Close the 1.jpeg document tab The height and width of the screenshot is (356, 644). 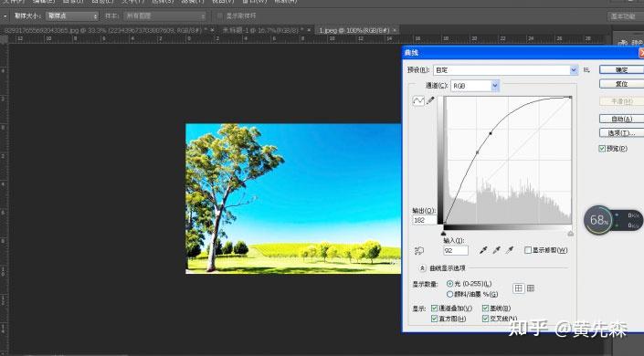395,30
